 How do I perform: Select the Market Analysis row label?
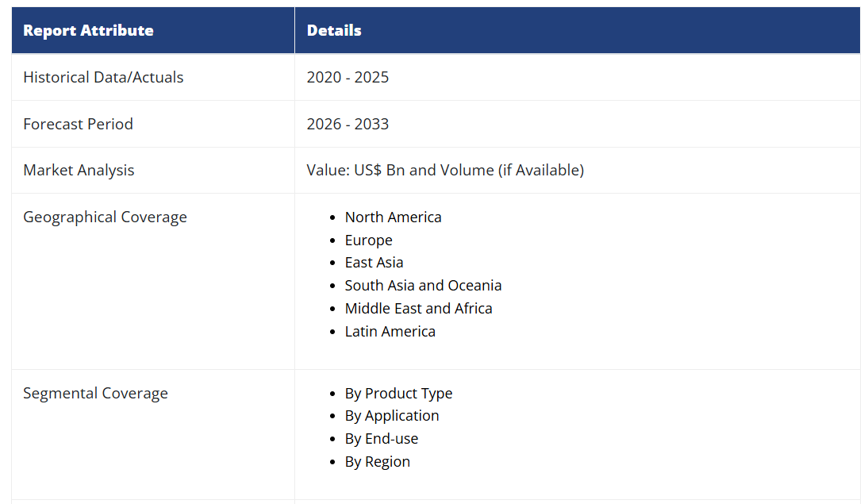[x=79, y=170]
